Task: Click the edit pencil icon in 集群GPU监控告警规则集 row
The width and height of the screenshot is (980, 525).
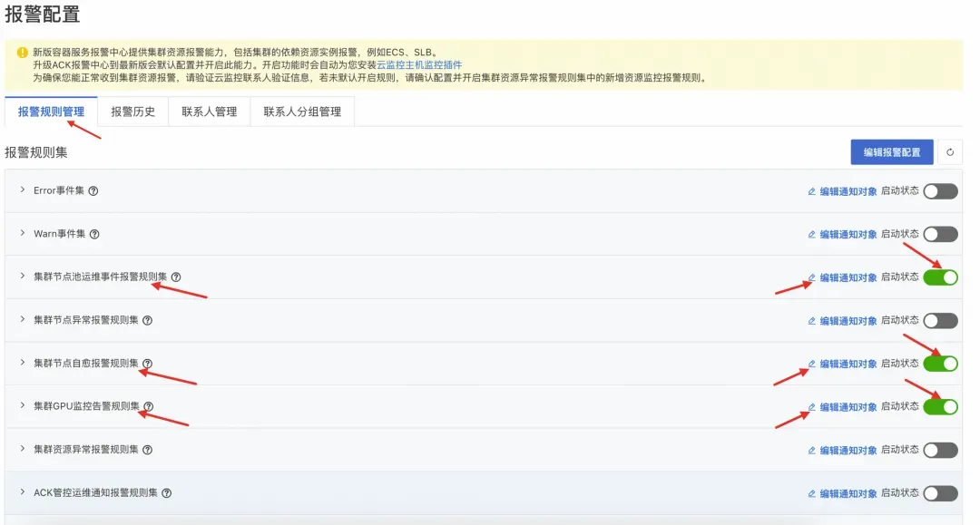Action: (x=811, y=407)
